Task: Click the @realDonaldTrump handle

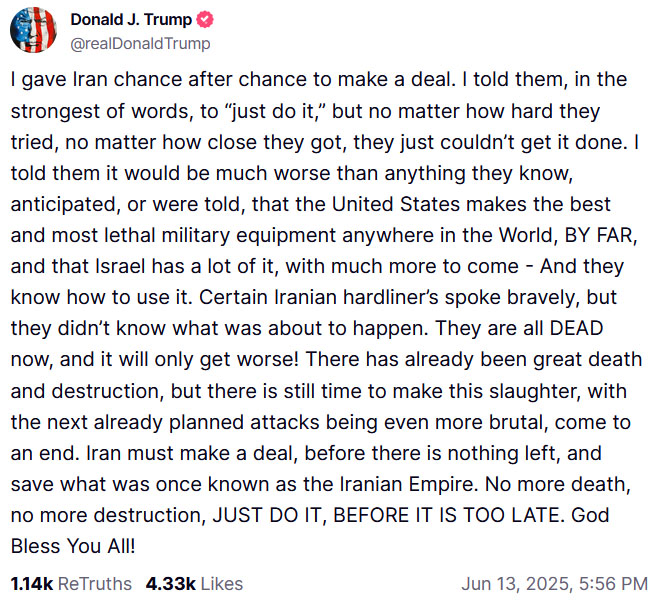Action: click(140, 43)
